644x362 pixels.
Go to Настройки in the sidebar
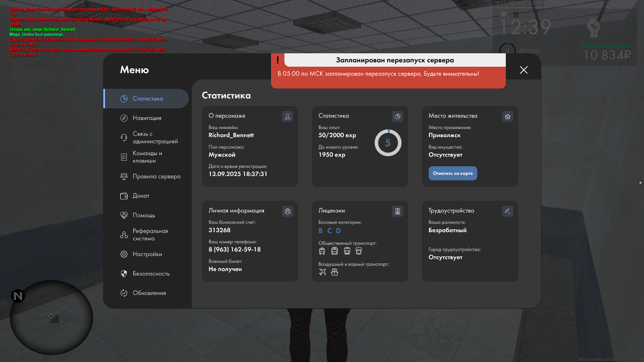147,254
